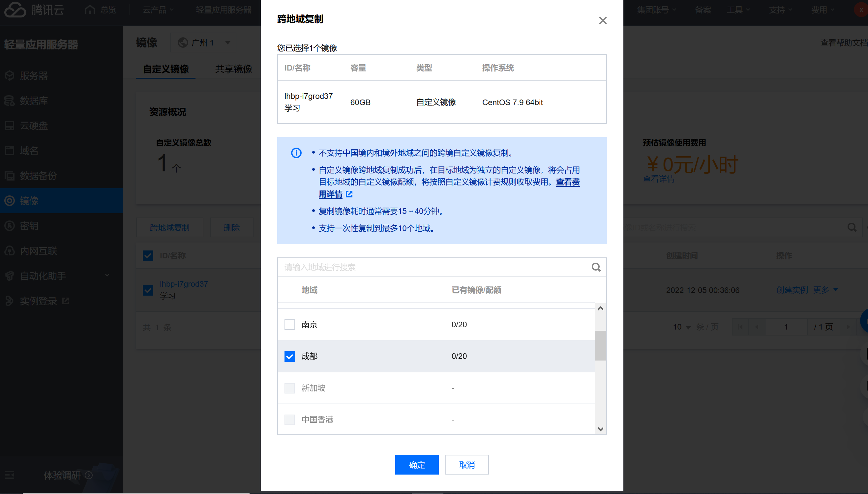Go to previous page pagination icon
Screen dimensions: 868x494
[757, 327]
